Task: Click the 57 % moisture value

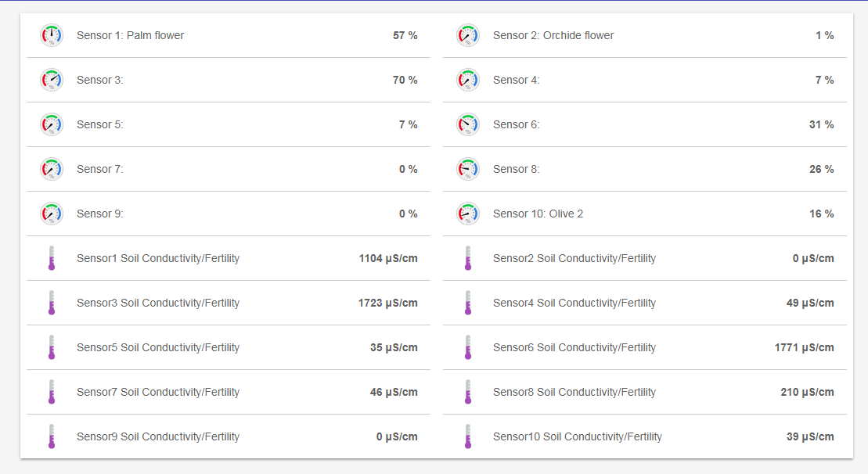Action: 405,35
